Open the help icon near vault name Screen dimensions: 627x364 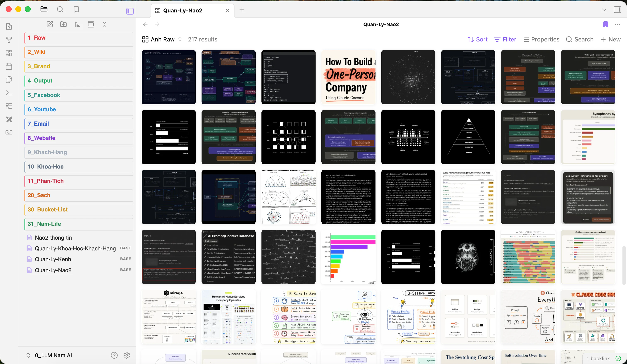pyautogui.click(x=114, y=355)
